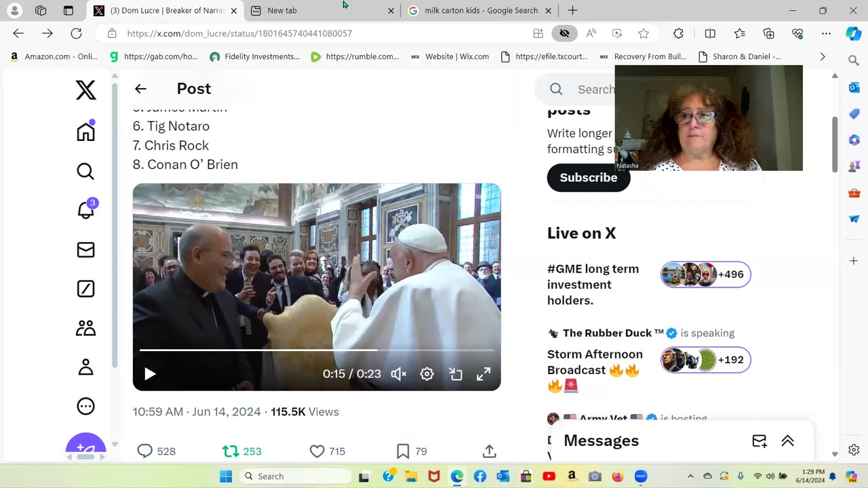Viewport: 868px width, 488px height.
Task: Open the Favorites list
Action: (740, 33)
